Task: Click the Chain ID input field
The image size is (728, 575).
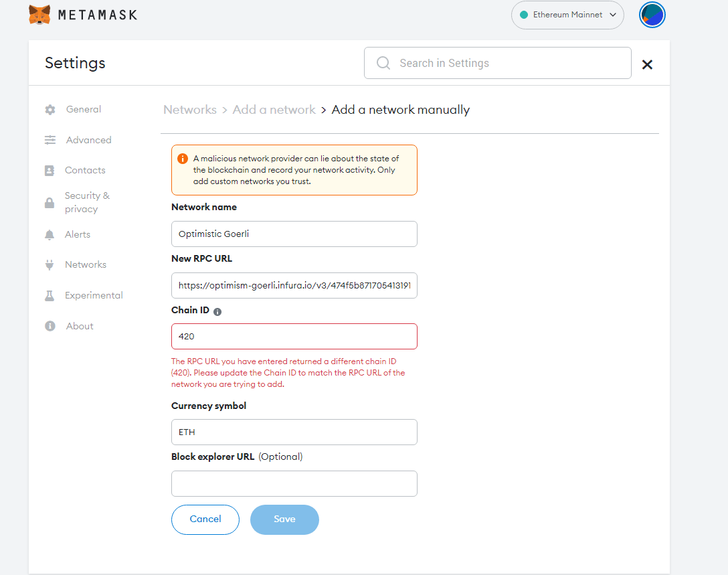Action: coord(294,336)
